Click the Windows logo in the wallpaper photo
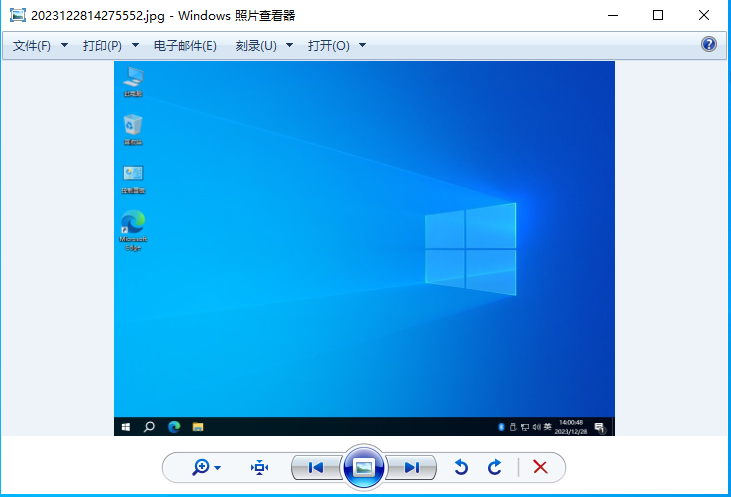This screenshot has width=731, height=497. point(470,249)
